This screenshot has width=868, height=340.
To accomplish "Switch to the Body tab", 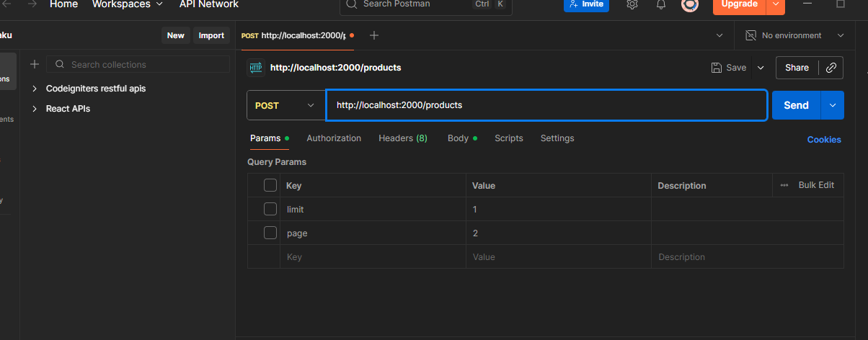I will coord(461,138).
